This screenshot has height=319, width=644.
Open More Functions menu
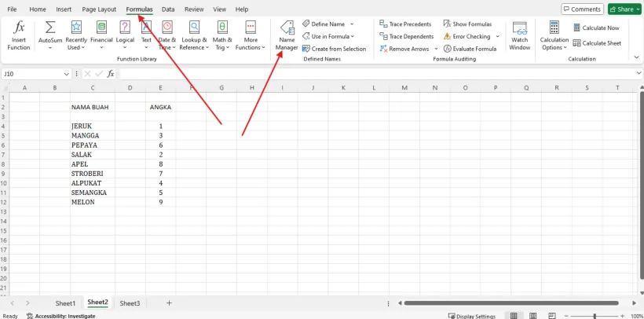[x=250, y=36]
